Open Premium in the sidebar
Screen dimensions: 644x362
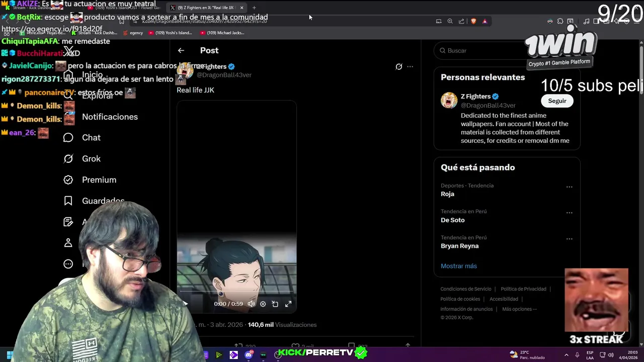click(x=99, y=180)
